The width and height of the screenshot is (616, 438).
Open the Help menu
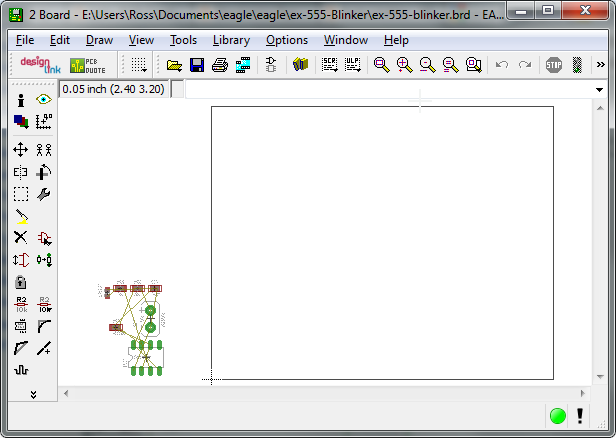pyautogui.click(x=396, y=40)
